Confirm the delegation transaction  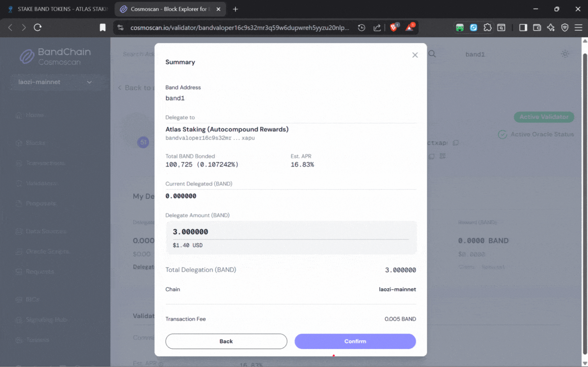coord(355,341)
